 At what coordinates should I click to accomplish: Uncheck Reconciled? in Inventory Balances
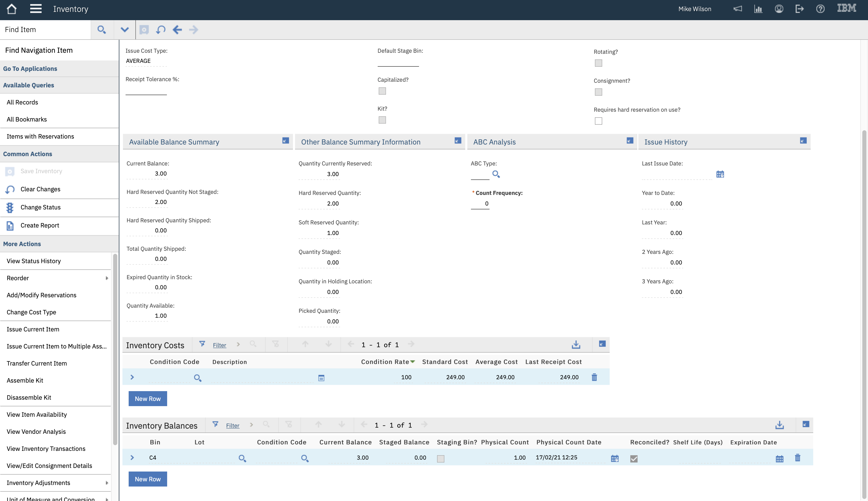click(x=634, y=459)
